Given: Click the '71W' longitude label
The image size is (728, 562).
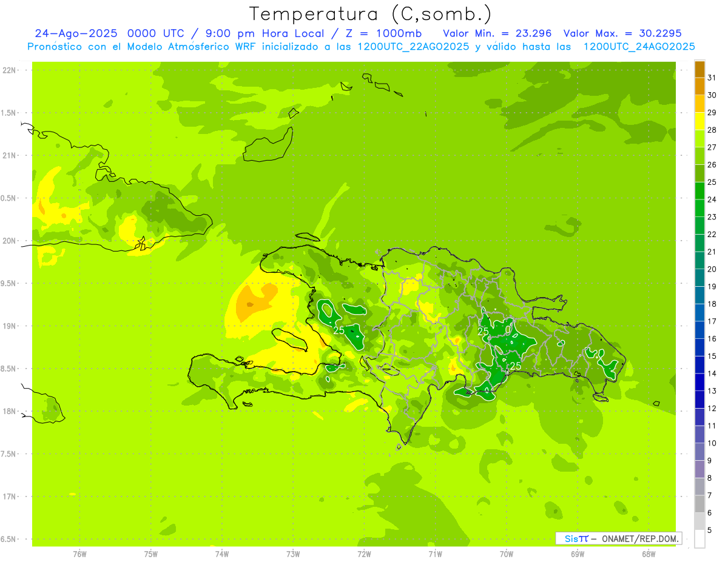Looking at the screenshot, I should tap(435, 554).
